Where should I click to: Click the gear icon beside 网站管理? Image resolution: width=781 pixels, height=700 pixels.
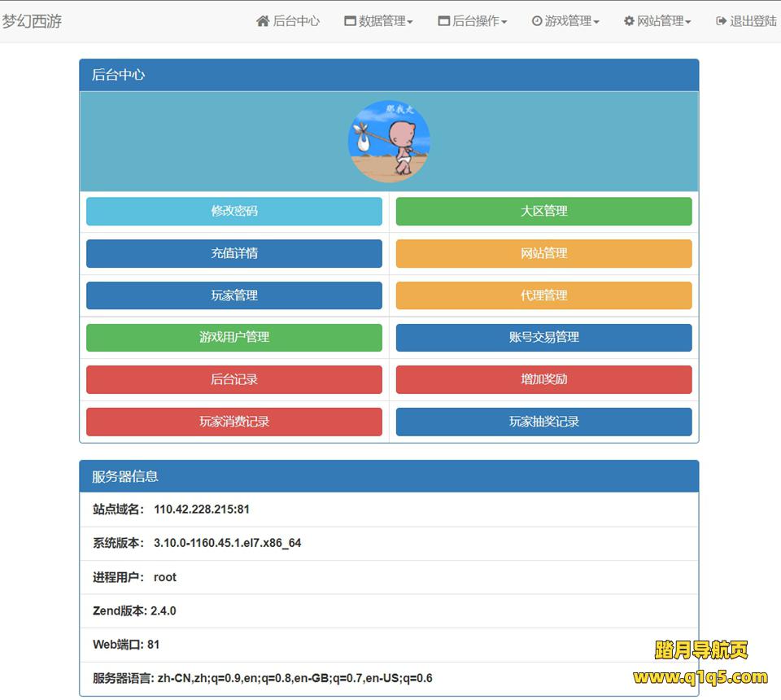point(629,21)
